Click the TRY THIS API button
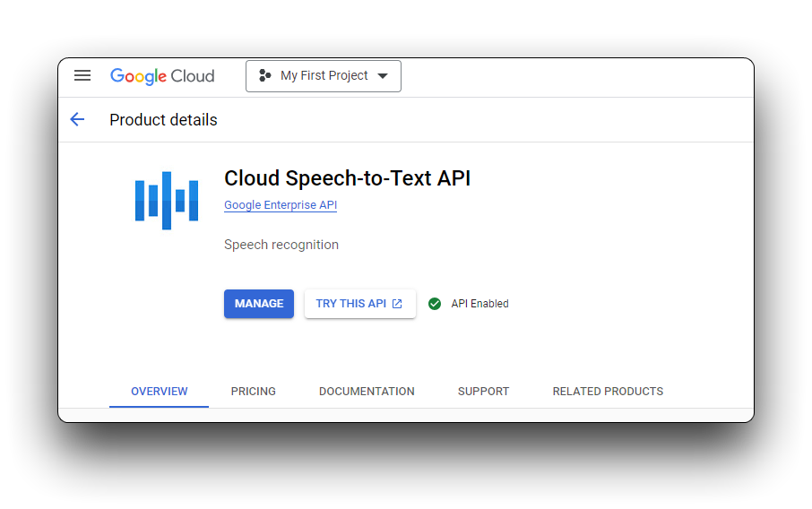The height and width of the screenshot is (509, 812). [360, 304]
